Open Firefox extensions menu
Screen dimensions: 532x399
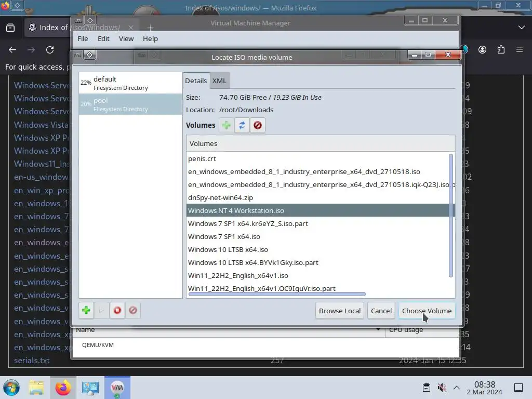coord(501,50)
